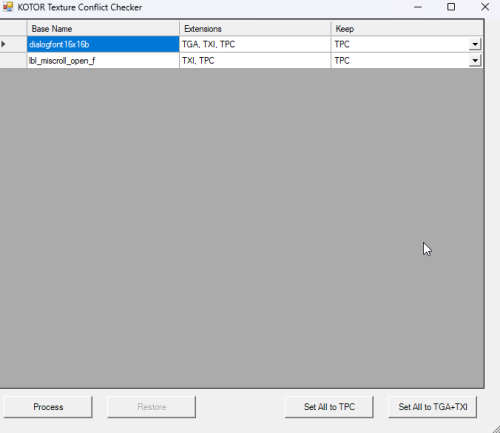Select the dialogfont16x16b base name cell
The height and width of the screenshot is (433, 500).
103,44
